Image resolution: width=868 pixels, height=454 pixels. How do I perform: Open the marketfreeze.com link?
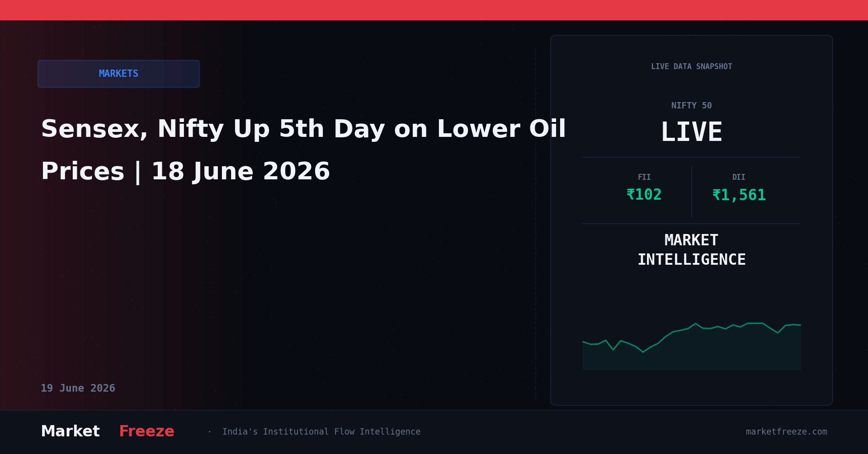point(786,432)
